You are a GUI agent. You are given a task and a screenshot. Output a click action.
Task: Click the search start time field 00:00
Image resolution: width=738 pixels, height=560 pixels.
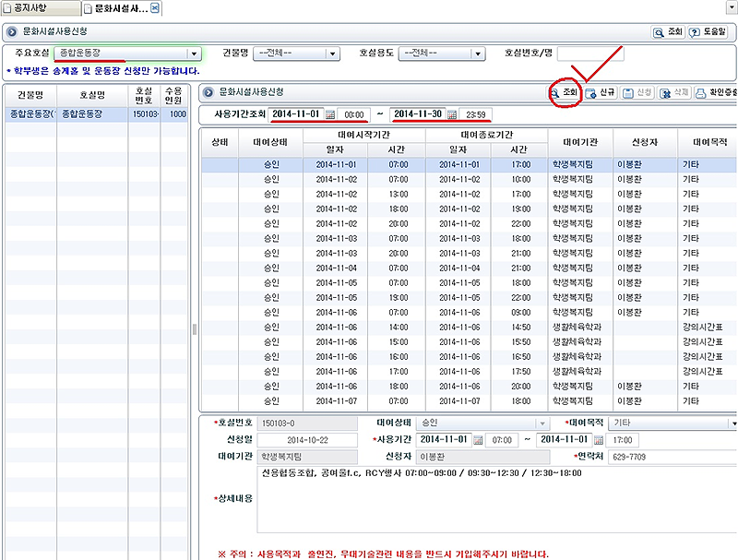(x=353, y=114)
